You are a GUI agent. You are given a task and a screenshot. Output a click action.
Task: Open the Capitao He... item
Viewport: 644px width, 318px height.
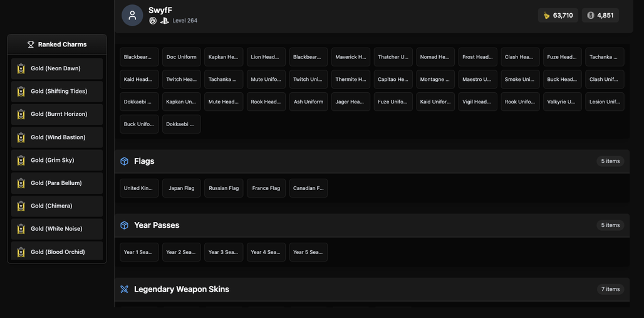point(393,80)
